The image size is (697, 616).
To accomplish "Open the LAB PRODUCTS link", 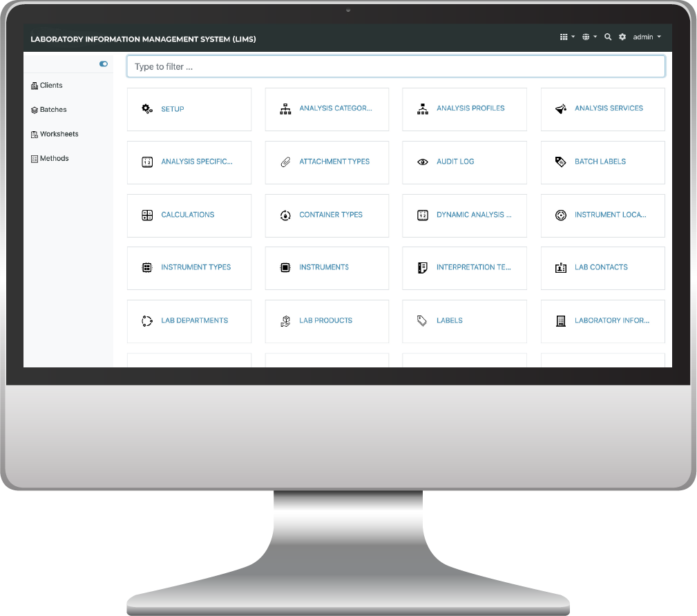I will point(325,321).
